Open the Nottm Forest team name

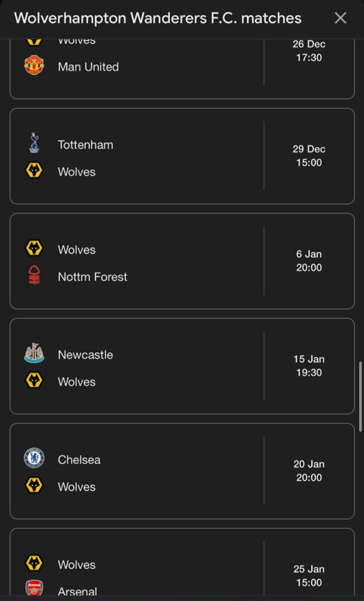point(93,277)
